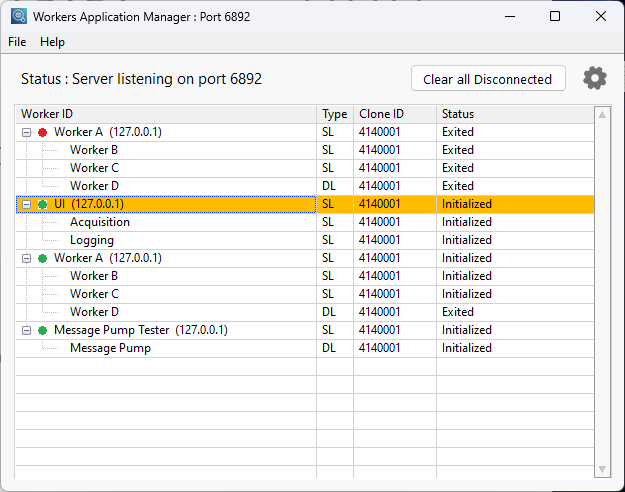This screenshot has width=625, height=492.
Task: Click the scrollbar down arrow
Action: pos(602,468)
